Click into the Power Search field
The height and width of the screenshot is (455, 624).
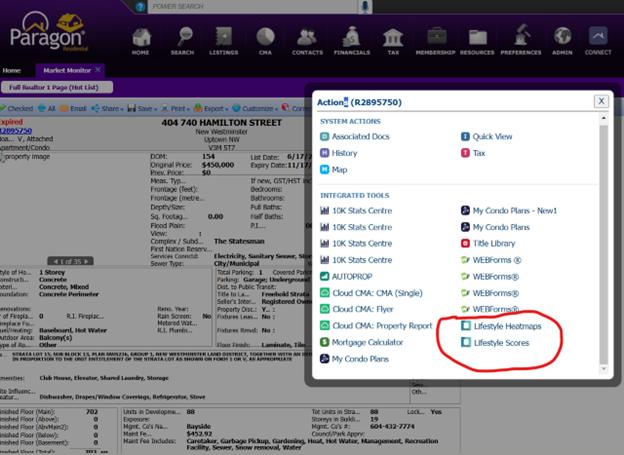tap(253, 6)
